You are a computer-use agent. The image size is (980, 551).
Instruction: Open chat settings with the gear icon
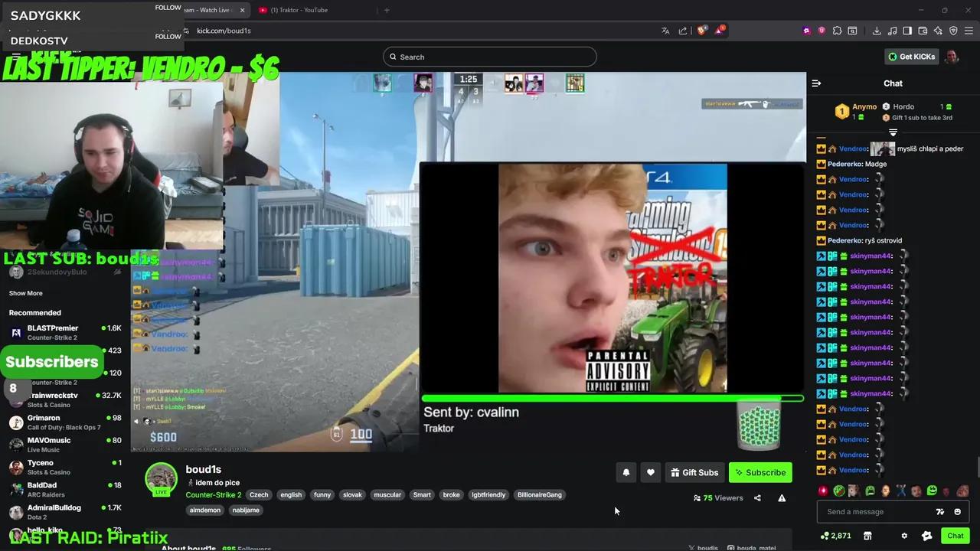click(x=905, y=536)
